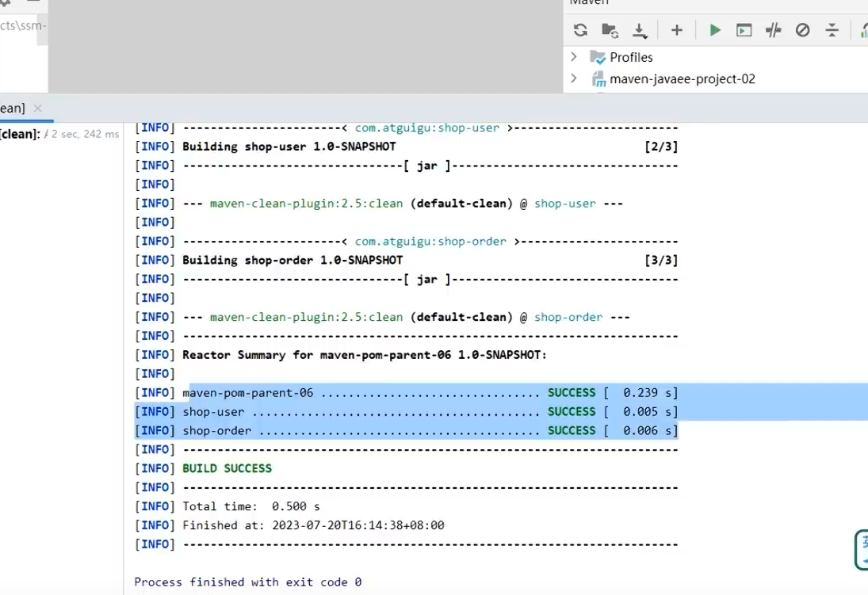Click the BUILD SUCCESS text
Viewport: 868px width, 595px height.
[x=227, y=468]
